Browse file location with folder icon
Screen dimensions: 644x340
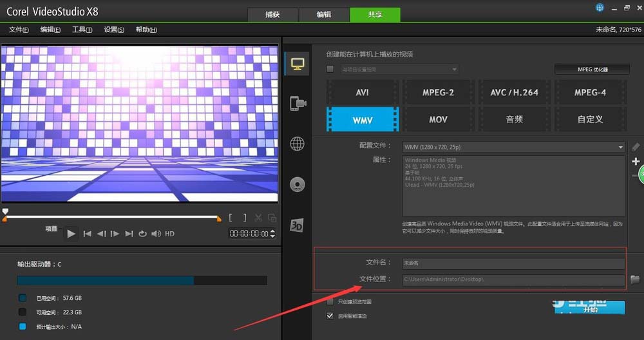coord(635,279)
